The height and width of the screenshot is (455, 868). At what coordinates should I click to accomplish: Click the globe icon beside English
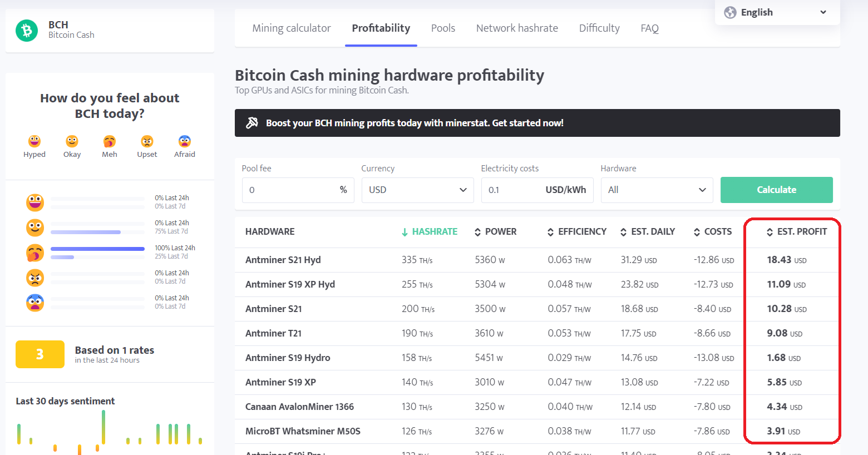(x=730, y=12)
